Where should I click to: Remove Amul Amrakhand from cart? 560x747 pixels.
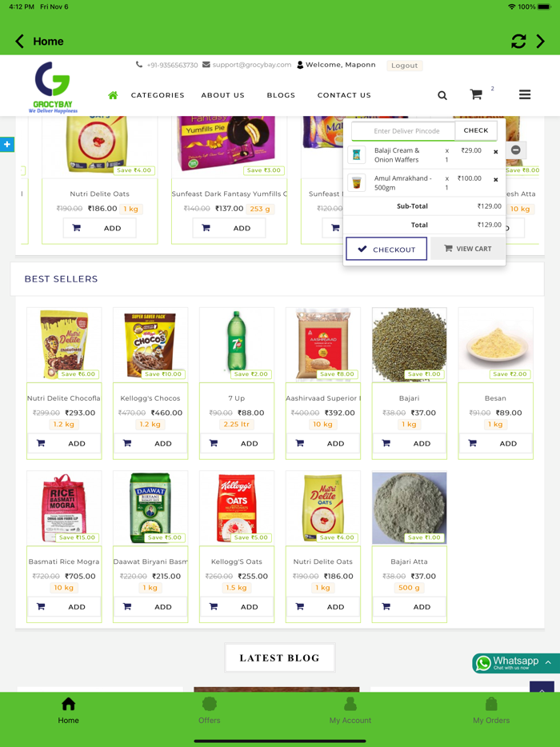496,180
